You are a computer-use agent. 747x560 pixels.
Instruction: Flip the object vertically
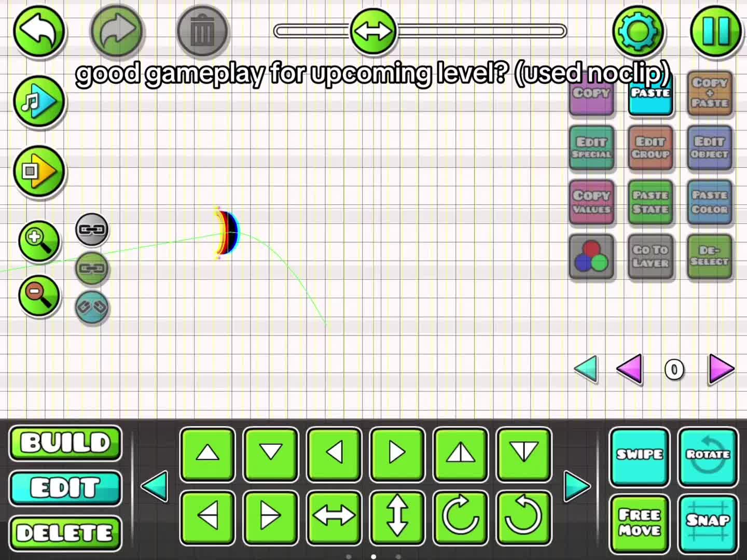[x=397, y=517]
